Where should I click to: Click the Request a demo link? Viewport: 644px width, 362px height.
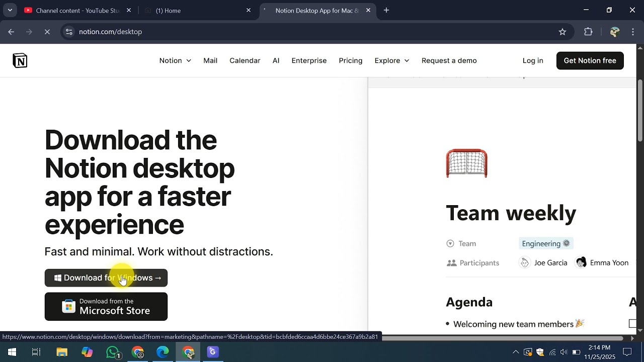pos(449,60)
